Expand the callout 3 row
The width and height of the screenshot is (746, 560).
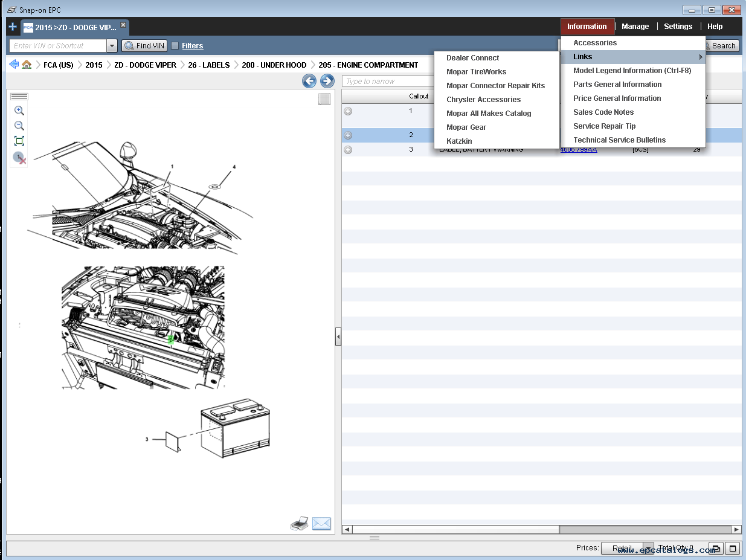(x=348, y=150)
